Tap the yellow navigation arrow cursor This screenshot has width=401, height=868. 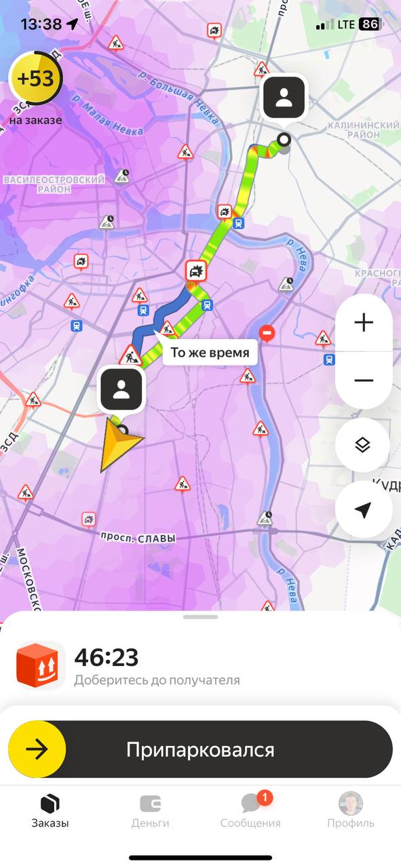coord(117,443)
